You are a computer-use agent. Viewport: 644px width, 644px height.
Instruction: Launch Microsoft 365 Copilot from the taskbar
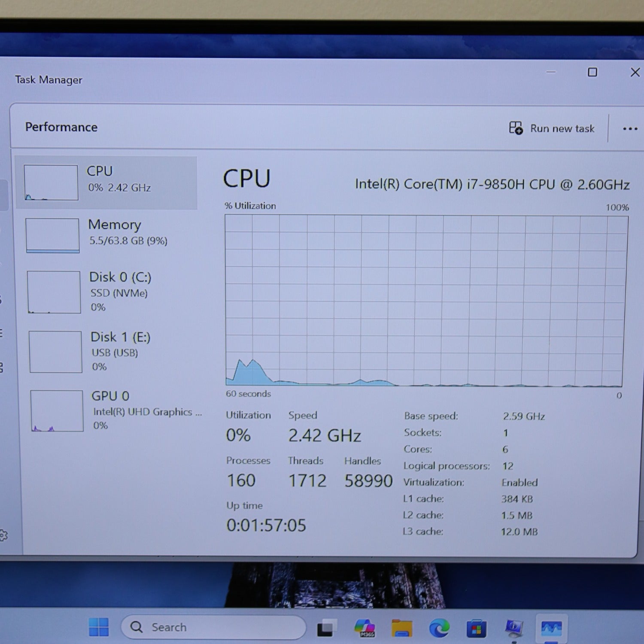[x=365, y=628]
